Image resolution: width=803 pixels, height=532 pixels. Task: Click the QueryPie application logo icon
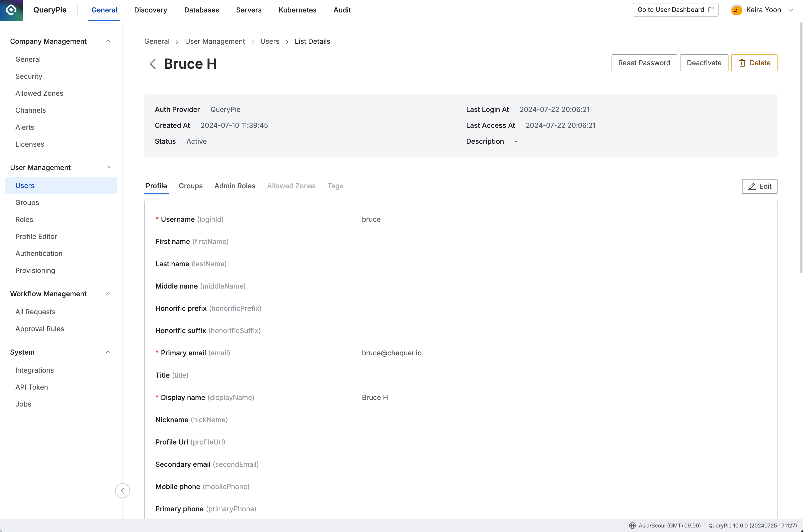[11, 10]
